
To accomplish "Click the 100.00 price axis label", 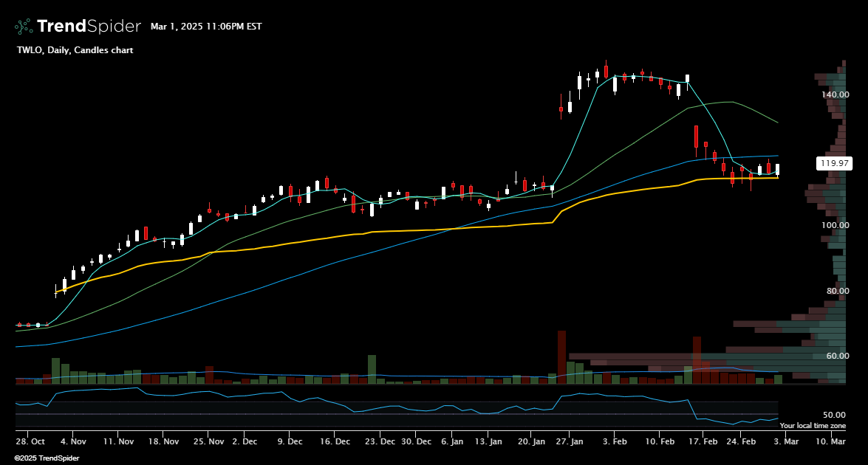I will [835, 225].
